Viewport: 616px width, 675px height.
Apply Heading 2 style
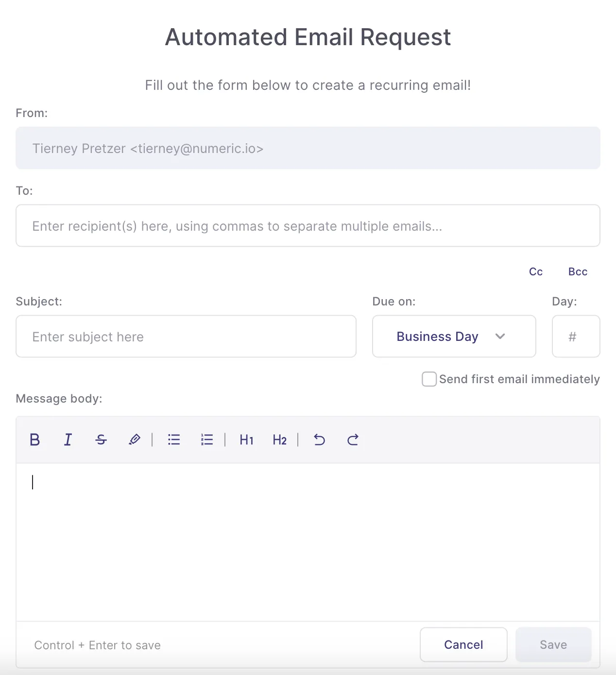point(279,439)
